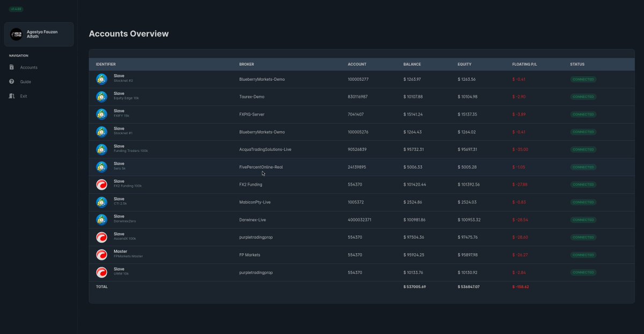Image resolution: width=644 pixels, height=334 pixels.
Task: Click the Agastya Fauzan Alfath profile card
Action: point(39,34)
